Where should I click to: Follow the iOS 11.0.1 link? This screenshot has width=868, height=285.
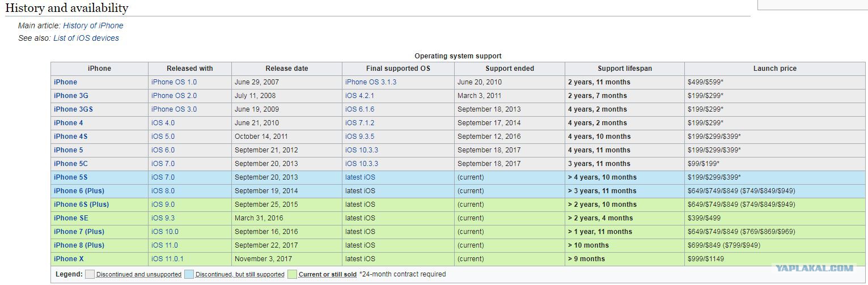click(168, 259)
